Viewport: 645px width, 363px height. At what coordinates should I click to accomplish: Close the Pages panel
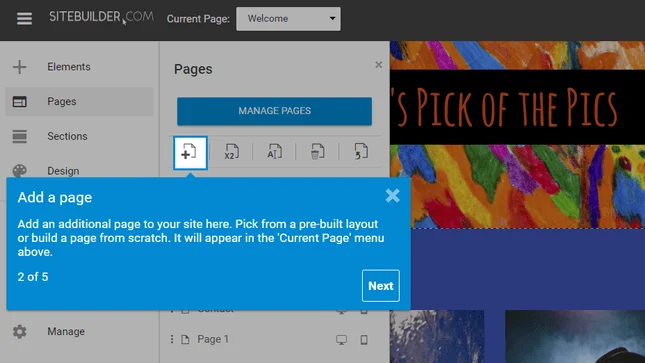pos(378,65)
